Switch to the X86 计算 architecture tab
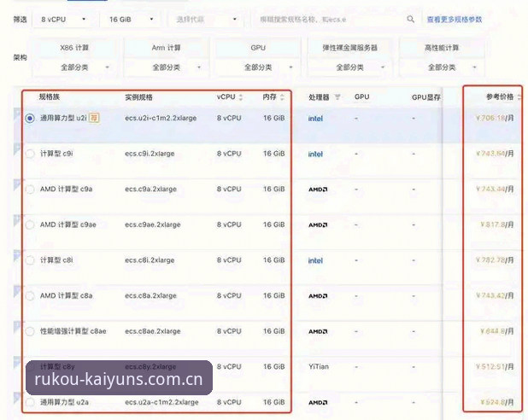Image resolution: width=528 pixels, height=420 pixels. [74, 48]
